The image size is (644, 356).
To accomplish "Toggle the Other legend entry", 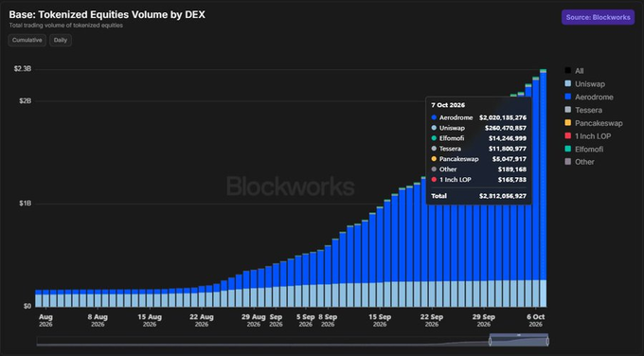I will click(x=580, y=162).
